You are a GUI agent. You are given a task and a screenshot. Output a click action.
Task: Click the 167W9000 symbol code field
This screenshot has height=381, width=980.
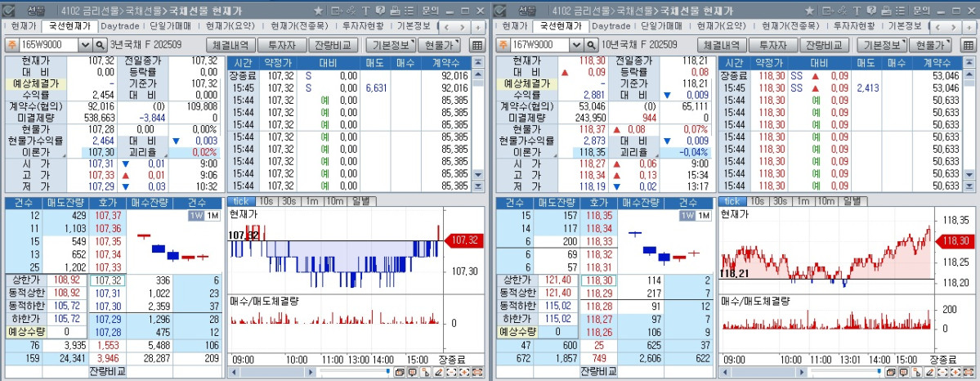click(540, 45)
